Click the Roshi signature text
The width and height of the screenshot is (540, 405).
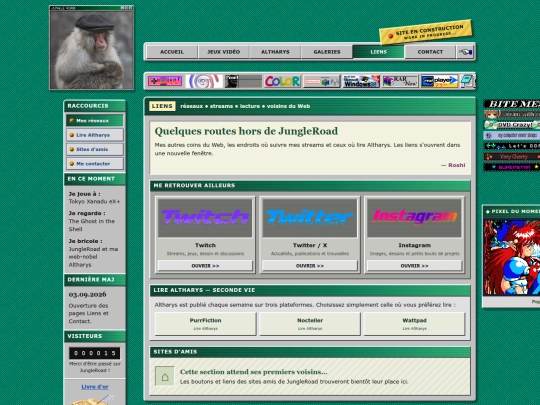coord(453,165)
